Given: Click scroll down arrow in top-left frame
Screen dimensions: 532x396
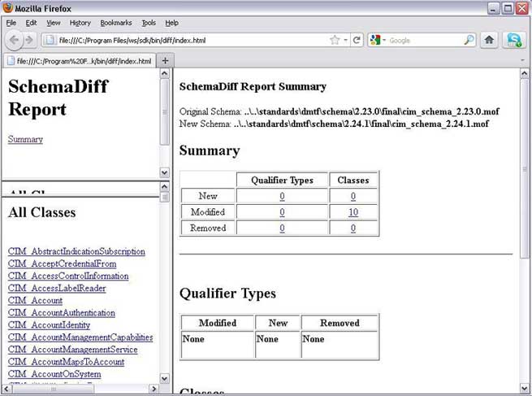Looking at the screenshot, I should [165, 172].
